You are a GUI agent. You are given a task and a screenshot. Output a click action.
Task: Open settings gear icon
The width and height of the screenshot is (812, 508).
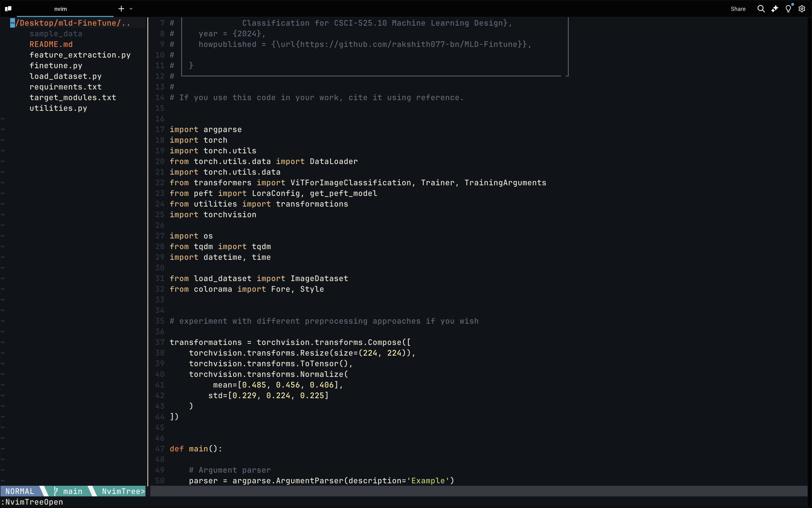click(x=802, y=9)
